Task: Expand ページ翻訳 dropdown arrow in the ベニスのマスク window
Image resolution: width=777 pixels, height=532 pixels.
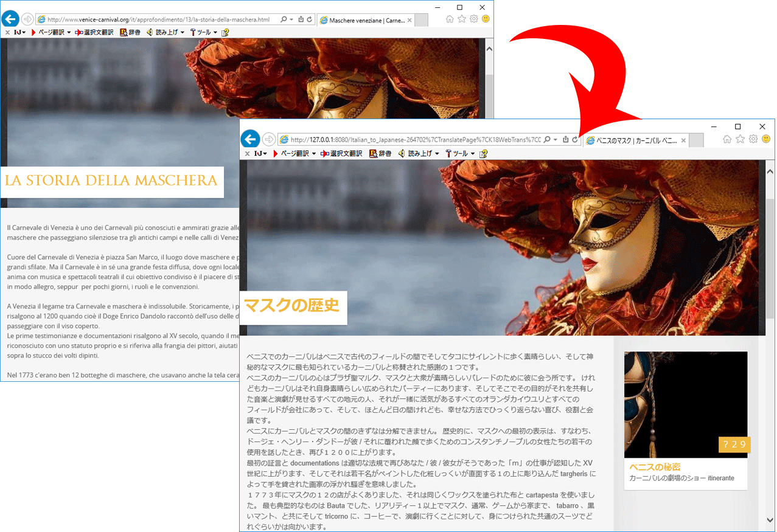Action: [x=314, y=154]
